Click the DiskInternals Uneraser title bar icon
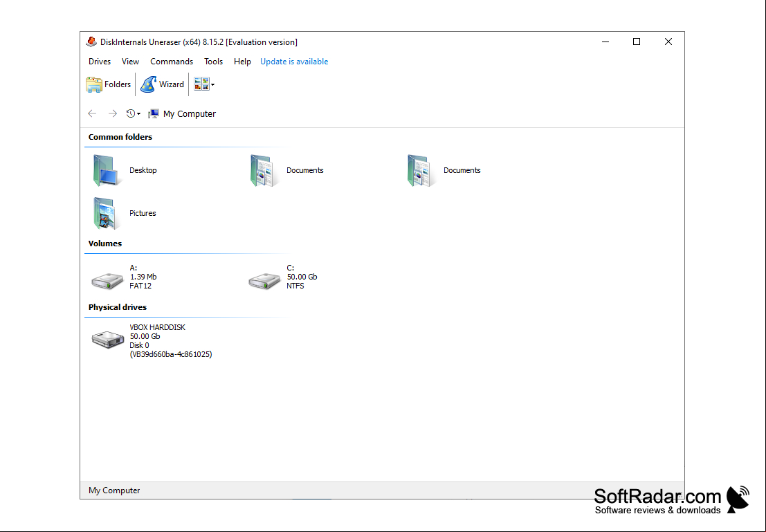 click(91, 42)
